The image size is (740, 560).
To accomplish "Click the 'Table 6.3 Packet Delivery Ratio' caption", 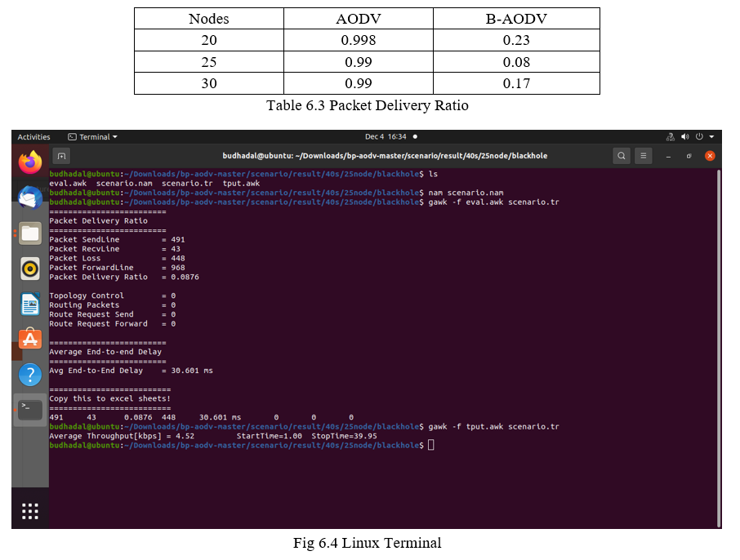I will (368, 105).
